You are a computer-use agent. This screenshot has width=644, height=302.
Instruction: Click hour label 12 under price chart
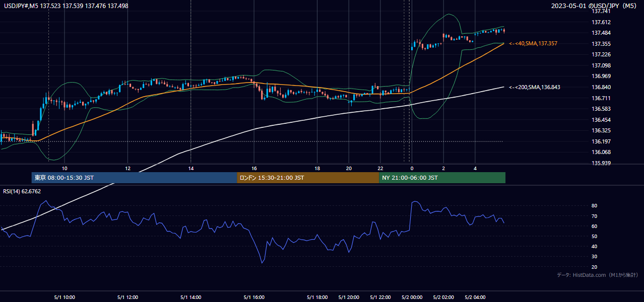tap(127, 168)
